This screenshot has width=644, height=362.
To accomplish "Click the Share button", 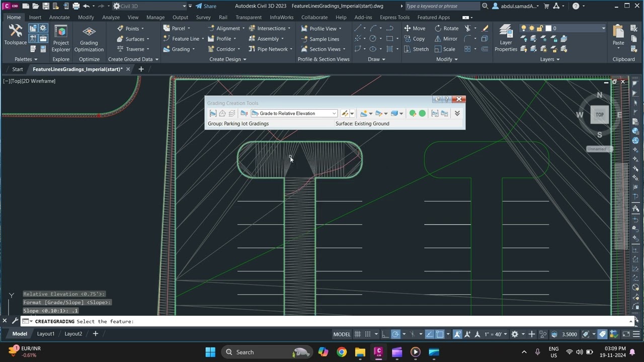I will pos(206,6).
